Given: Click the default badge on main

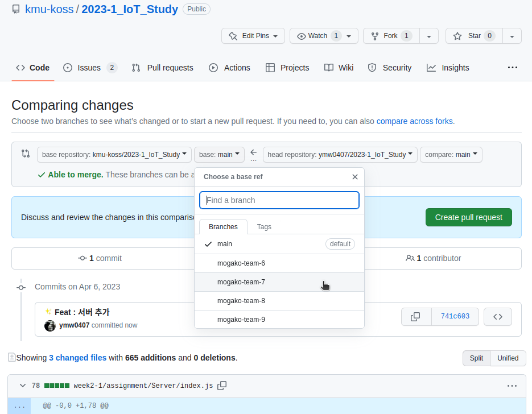Looking at the screenshot, I should pyautogui.click(x=340, y=244).
